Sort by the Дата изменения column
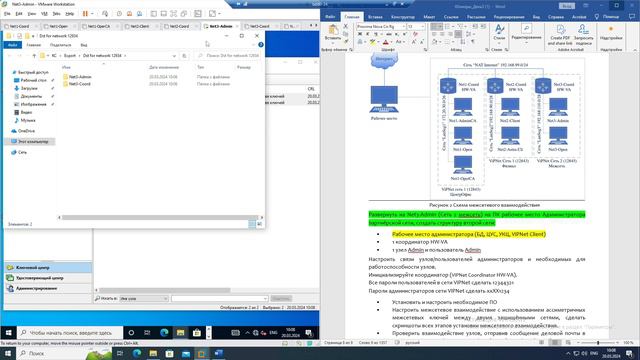640x360 pixels. click(164, 67)
